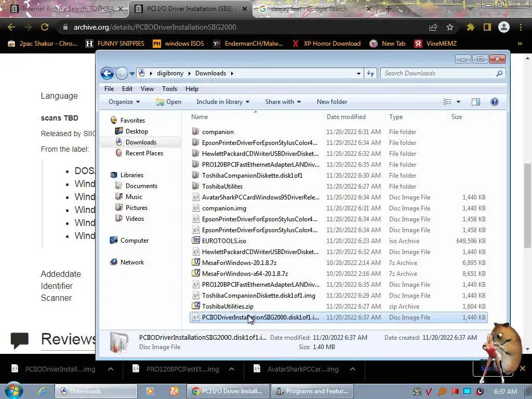Expand PRO120BPCIFastEt download options chevron
The width and height of the screenshot is (532, 399).
pyautogui.click(x=232, y=369)
